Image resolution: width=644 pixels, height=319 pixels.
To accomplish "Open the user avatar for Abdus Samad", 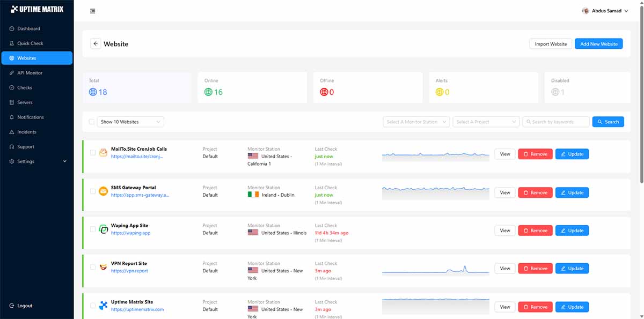I will [x=586, y=11].
